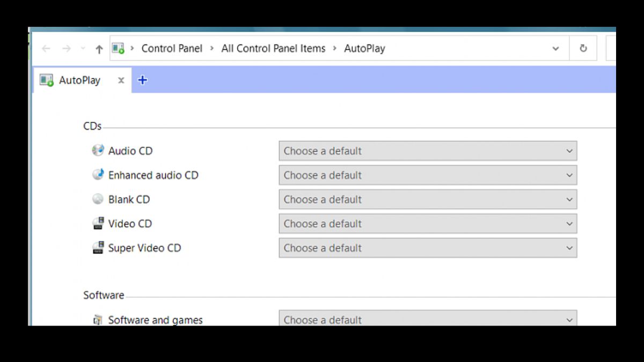Image resolution: width=644 pixels, height=362 pixels.
Task: Click the refresh icon beside the address bar
Action: (x=583, y=48)
